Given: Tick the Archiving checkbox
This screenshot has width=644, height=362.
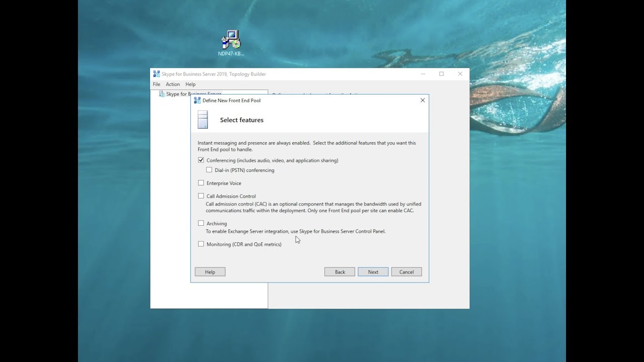Looking at the screenshot, I should click(201, 223).
